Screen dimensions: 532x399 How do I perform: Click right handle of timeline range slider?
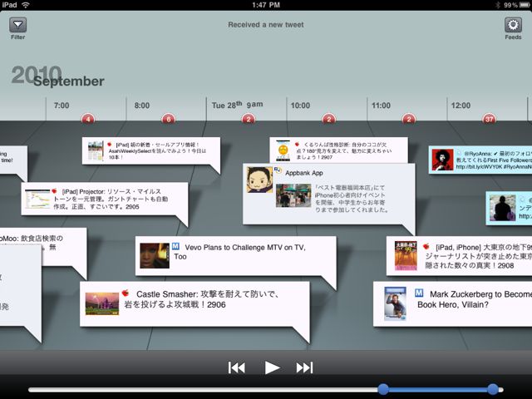click(x=493, y=389)
